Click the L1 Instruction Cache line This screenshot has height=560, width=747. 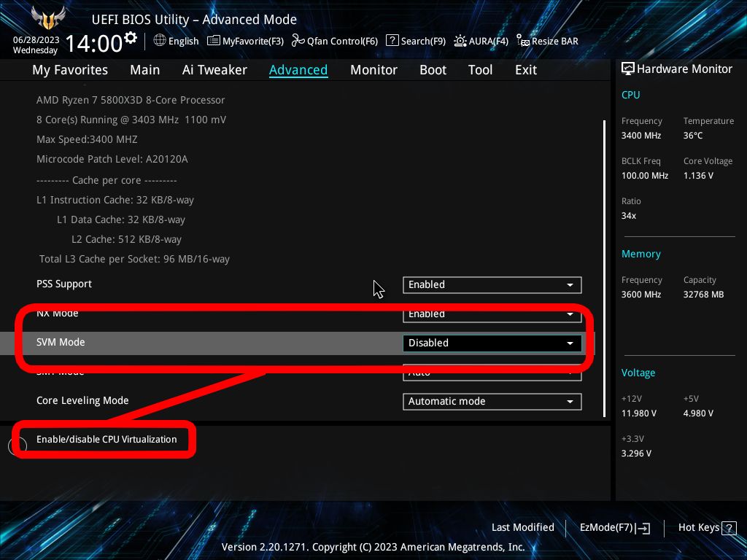[x=115, y=200]
